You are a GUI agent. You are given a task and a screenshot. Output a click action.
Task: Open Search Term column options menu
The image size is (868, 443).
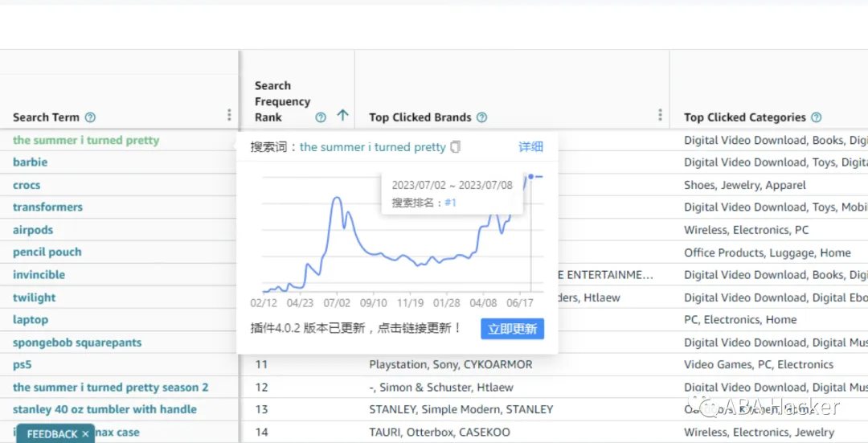click(x=229, y=115)
